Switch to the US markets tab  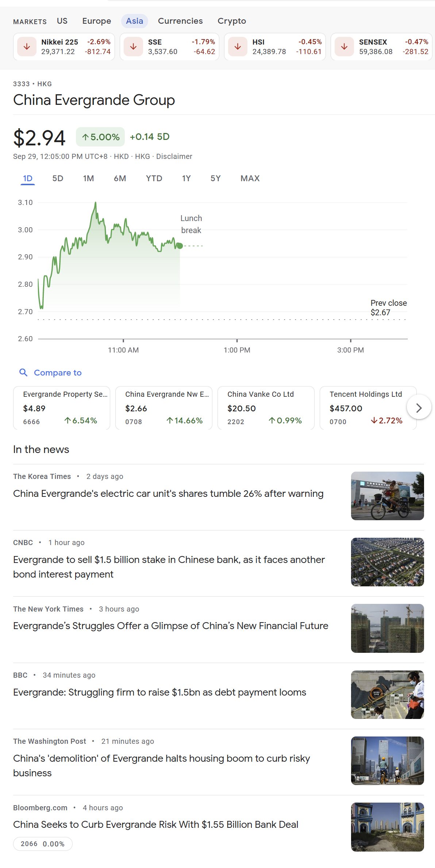(x=62, y=21)
